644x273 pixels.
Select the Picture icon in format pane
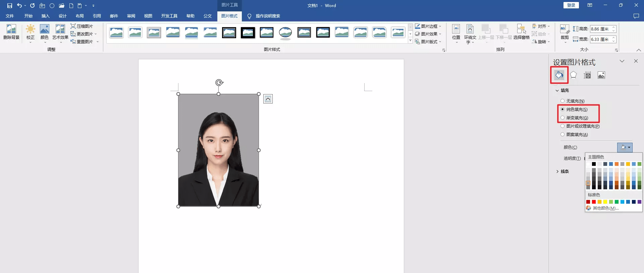point(601,75)
